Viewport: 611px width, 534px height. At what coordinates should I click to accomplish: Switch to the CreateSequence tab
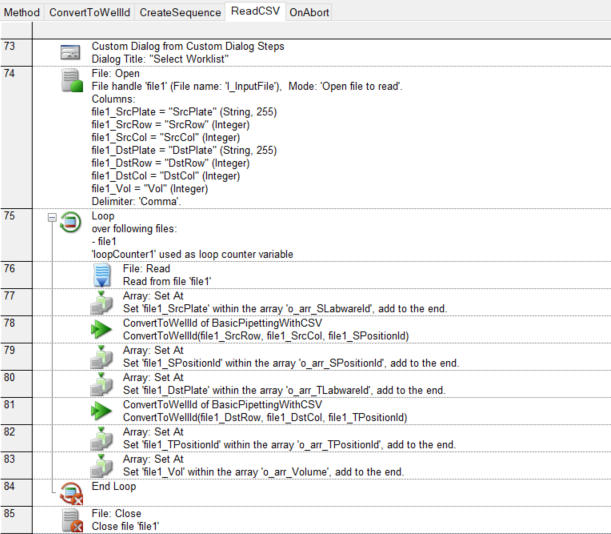(x=180, y=12)
